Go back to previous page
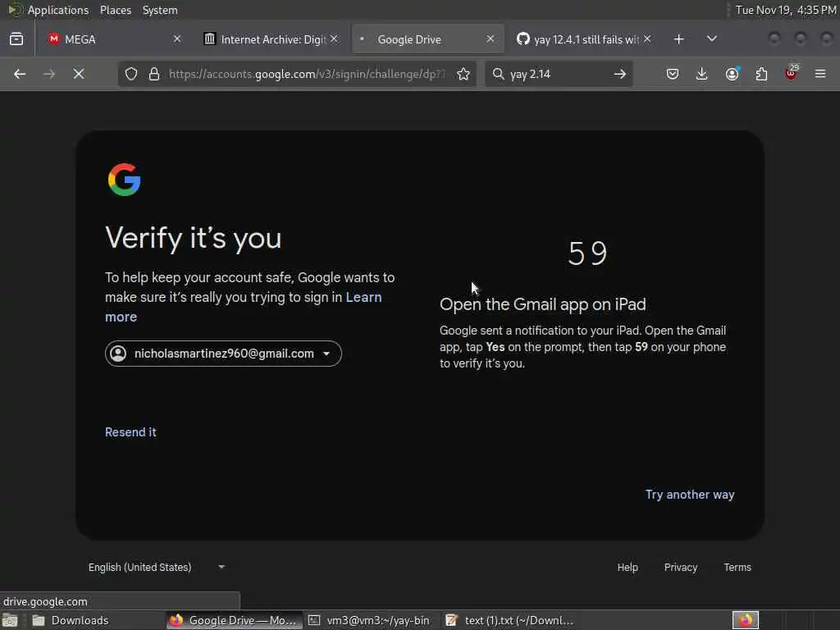The image size is (840, 630). click(x=20, y=74)
